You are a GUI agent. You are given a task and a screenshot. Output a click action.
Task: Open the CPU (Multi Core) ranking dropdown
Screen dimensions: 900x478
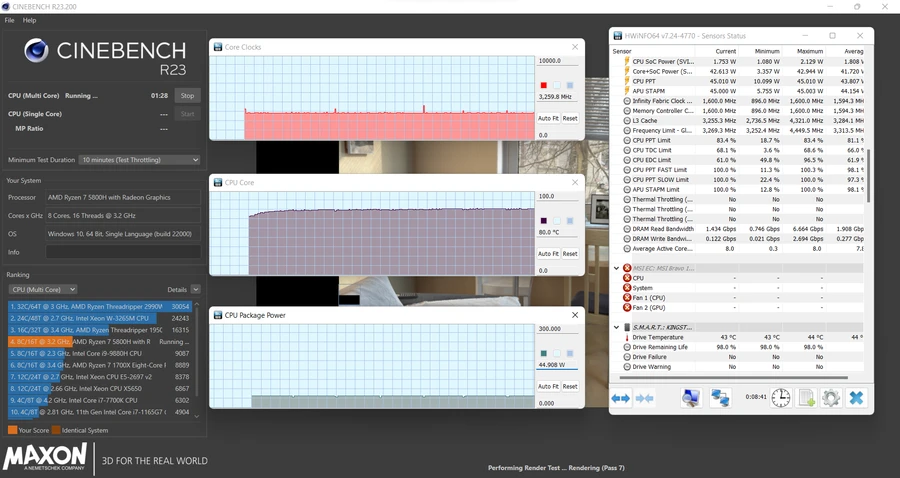pyautogui.click(x=42, y=289)
